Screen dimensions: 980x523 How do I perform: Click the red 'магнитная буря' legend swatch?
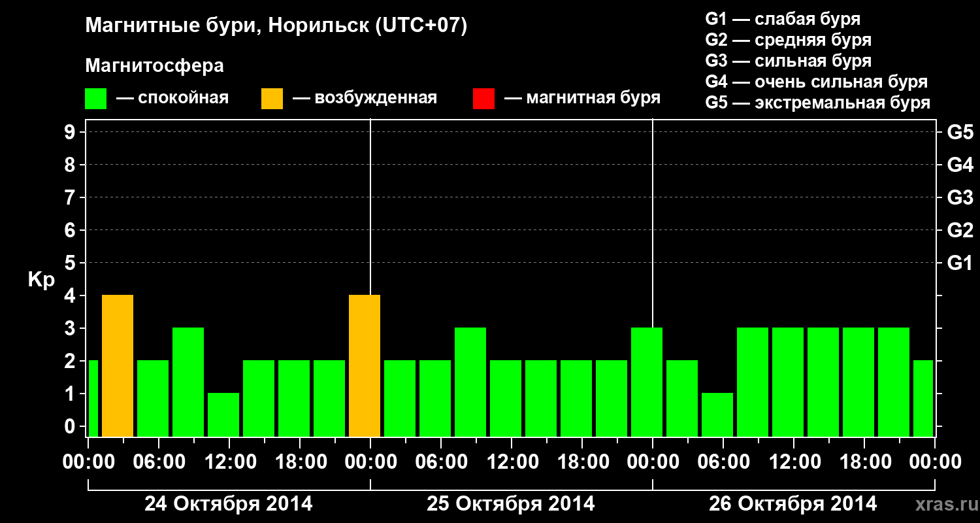click(x=483, y=99)
